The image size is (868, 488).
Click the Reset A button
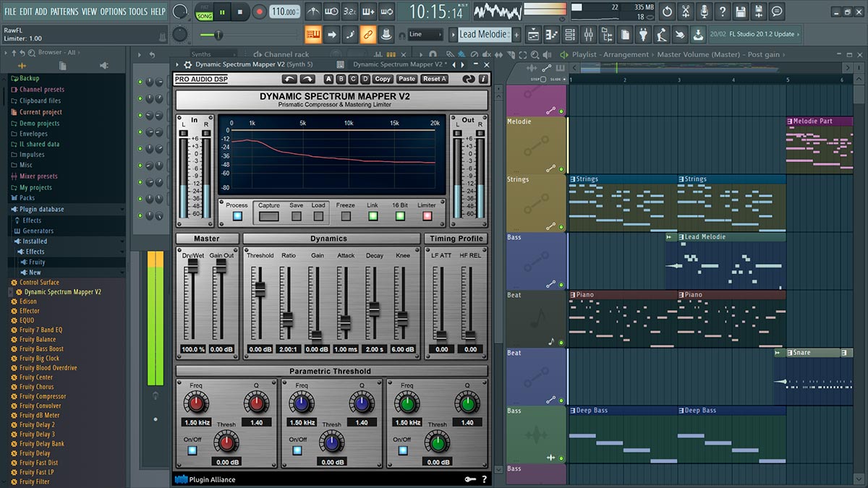pos(435,79)
